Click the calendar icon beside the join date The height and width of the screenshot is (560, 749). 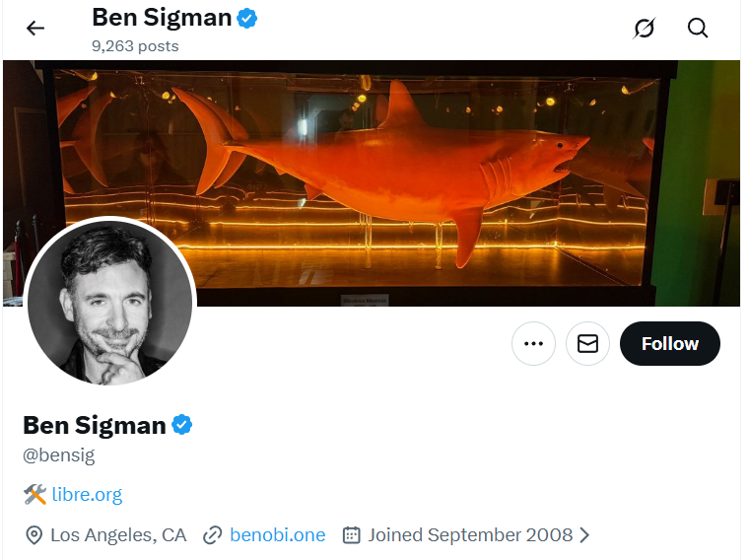tap(351, 535)
